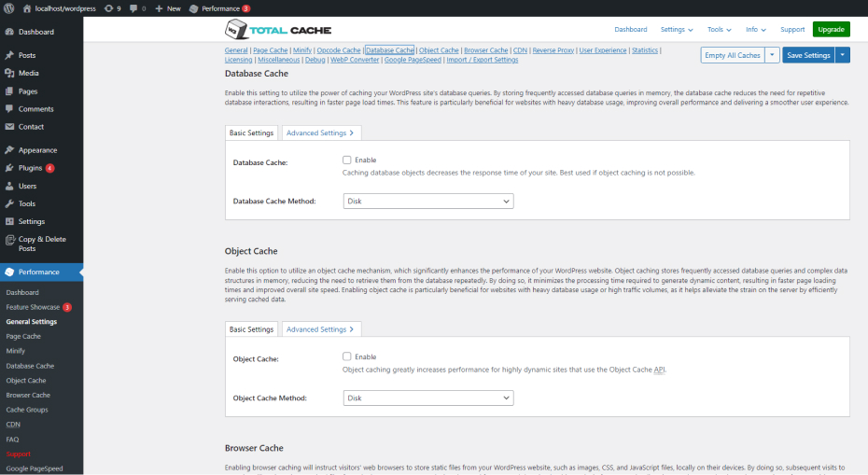The image size is (868, 475).
Task: Open the comments bubble icon in the admin bar
Action: click(x=135, y=8)
